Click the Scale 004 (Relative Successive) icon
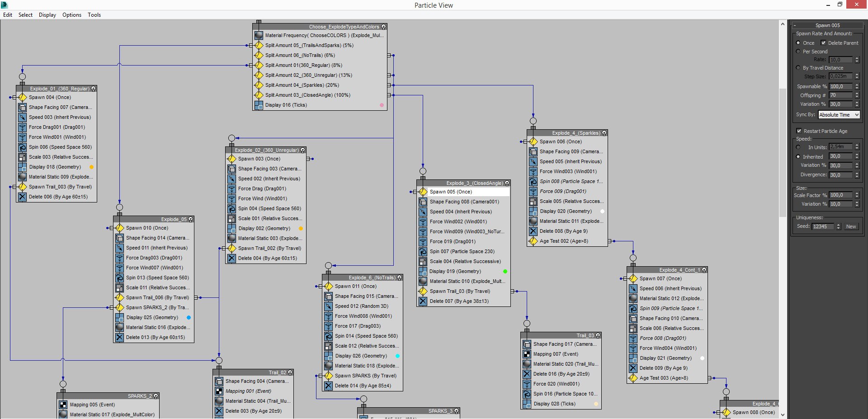This screenshot has height=419, width=868. coord(423,261)
